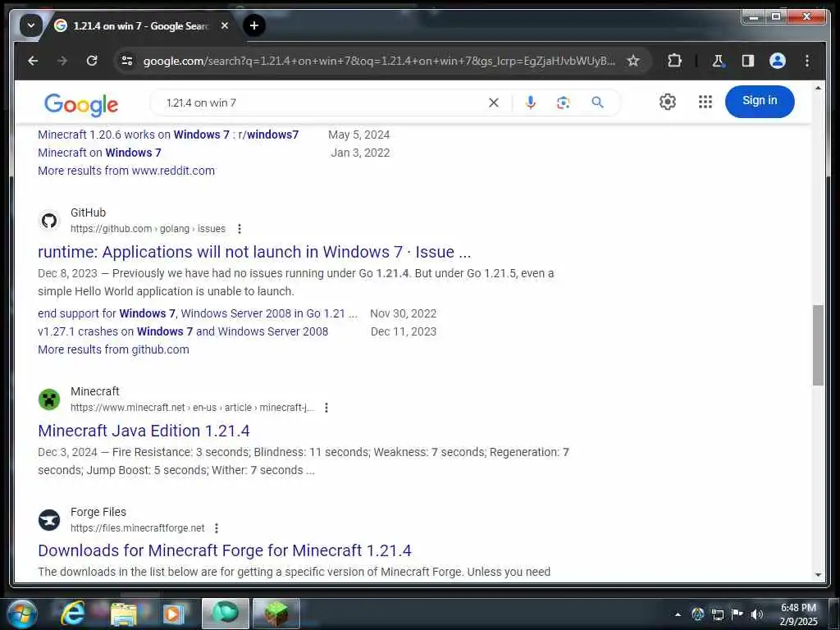This screenshot has width=840, height=630.
Task: Clear the search query with X
Action: [493, 103]
